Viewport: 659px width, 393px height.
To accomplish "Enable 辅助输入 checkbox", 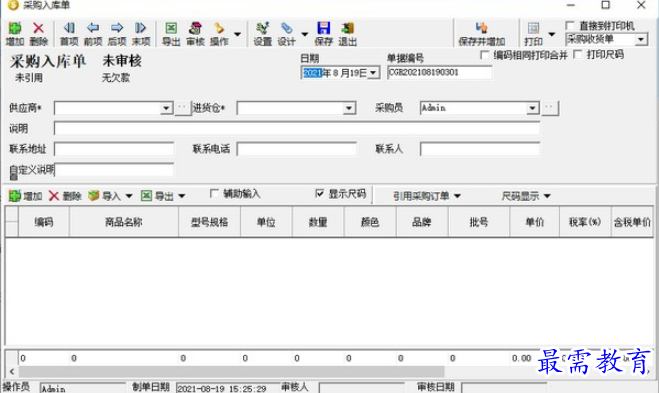I will click(214, 193).
